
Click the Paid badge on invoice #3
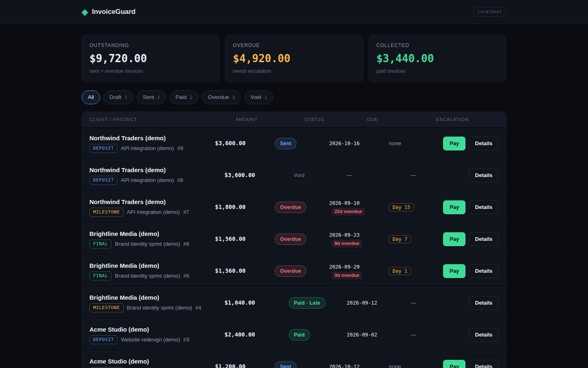point(299,335)
